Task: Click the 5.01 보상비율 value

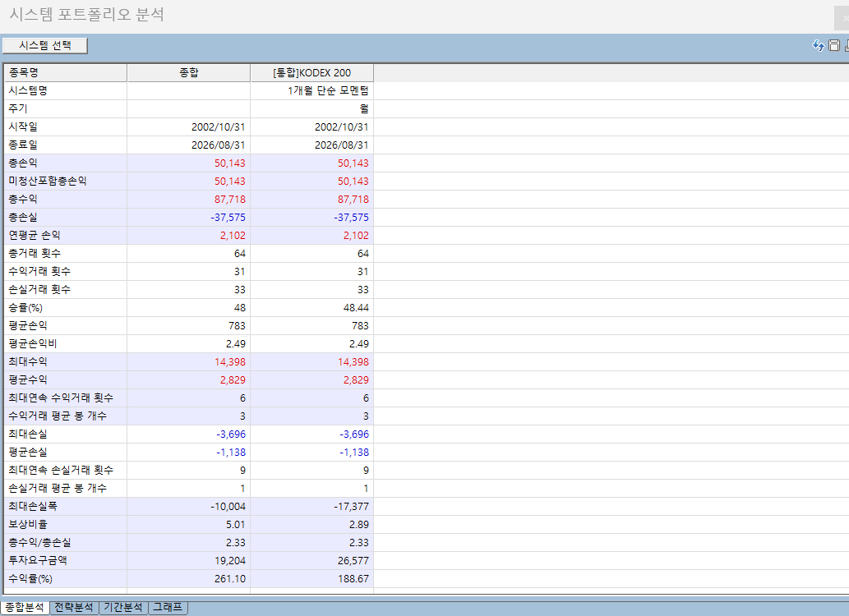Action: tap(236, 525)
